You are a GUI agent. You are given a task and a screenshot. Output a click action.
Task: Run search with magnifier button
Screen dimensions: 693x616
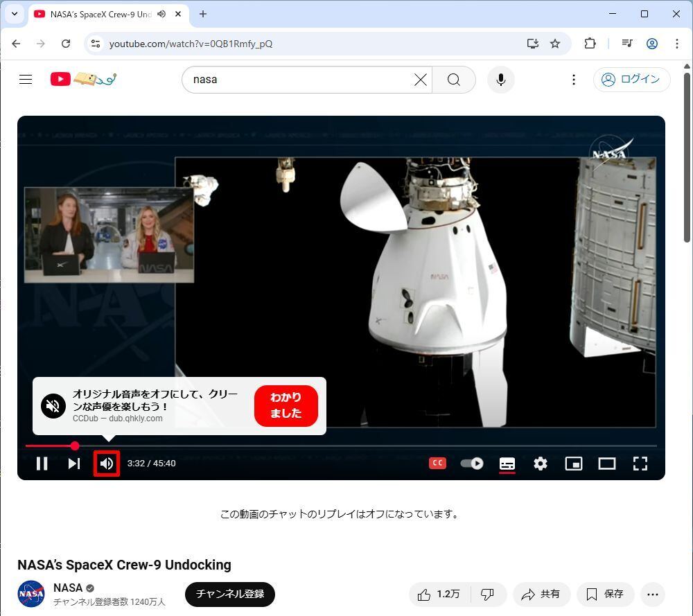pos(454,80)
